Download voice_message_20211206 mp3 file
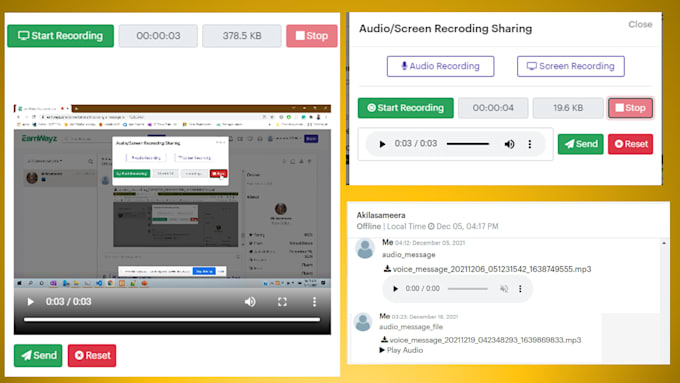Image resolution: width=680 pixels, height=383 pixels. (x=487, y=269)
